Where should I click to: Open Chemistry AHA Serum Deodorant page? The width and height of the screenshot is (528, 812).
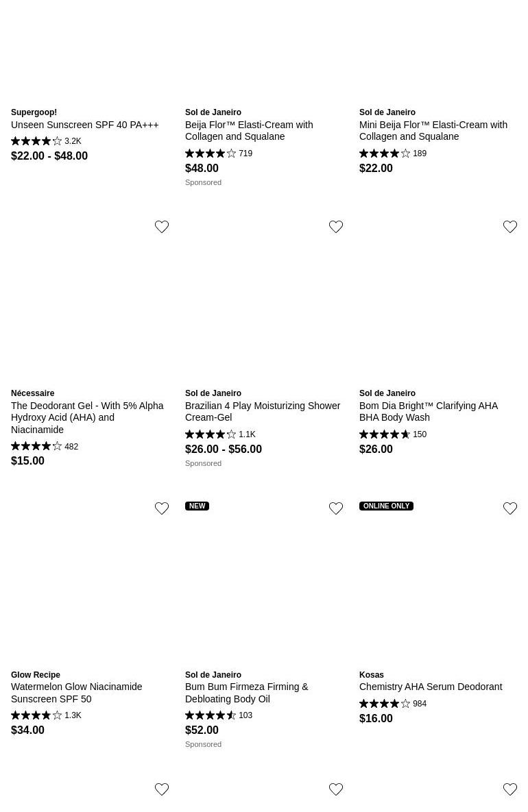(x=431, y=687)
